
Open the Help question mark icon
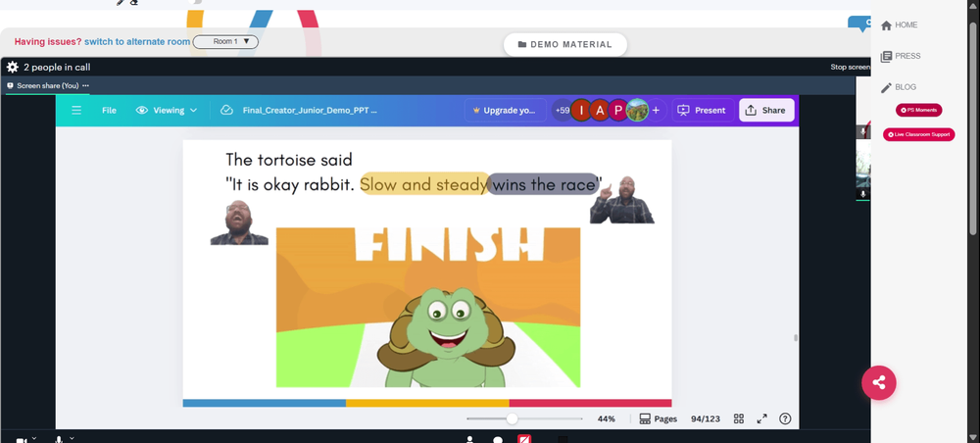pos(786,418)
